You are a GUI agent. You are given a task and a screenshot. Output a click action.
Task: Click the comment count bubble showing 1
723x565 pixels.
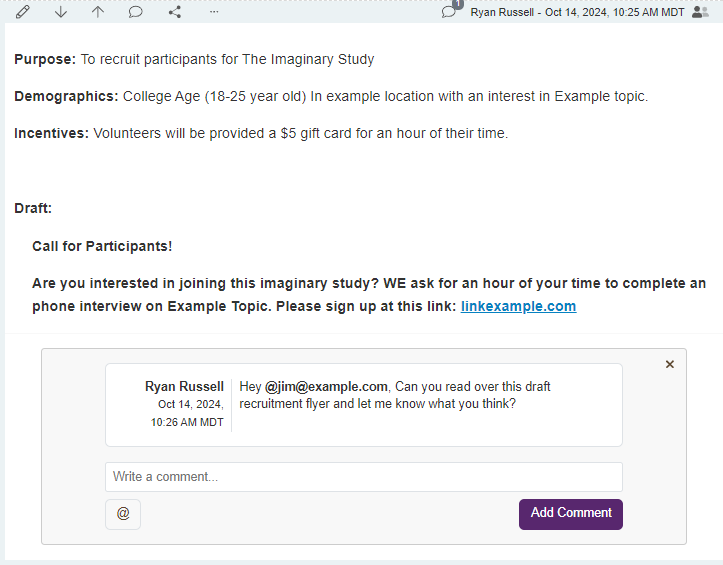(x=450, y=10)
